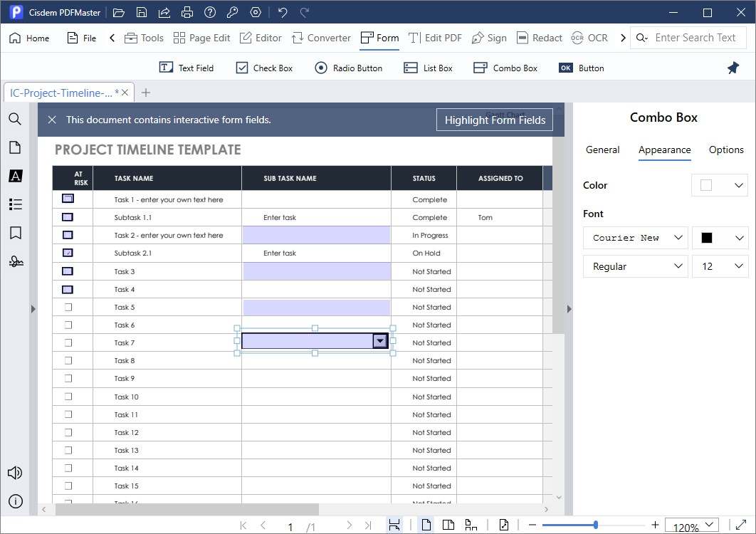Check the At Risk box for Task 8

click(x=68, y=361)
